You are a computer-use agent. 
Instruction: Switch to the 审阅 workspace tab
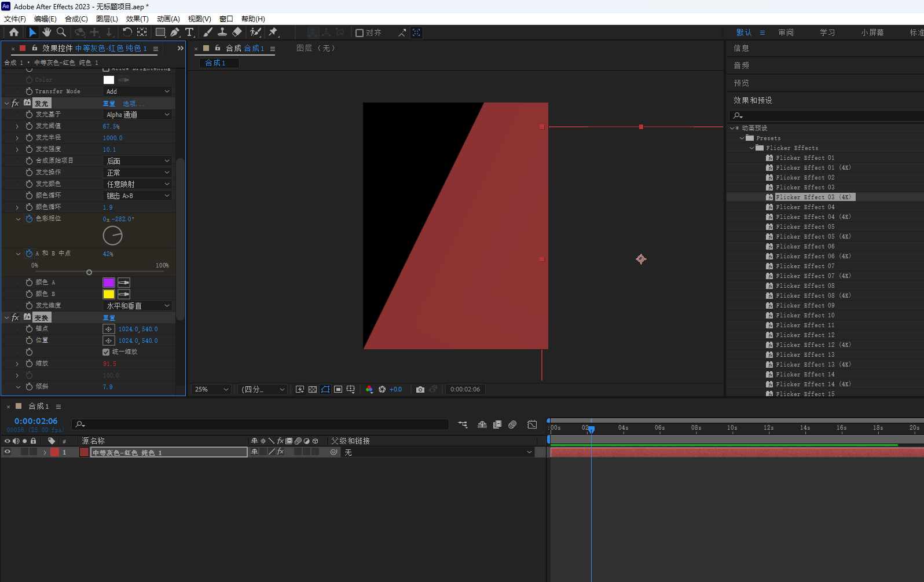(x=786, y=32)
